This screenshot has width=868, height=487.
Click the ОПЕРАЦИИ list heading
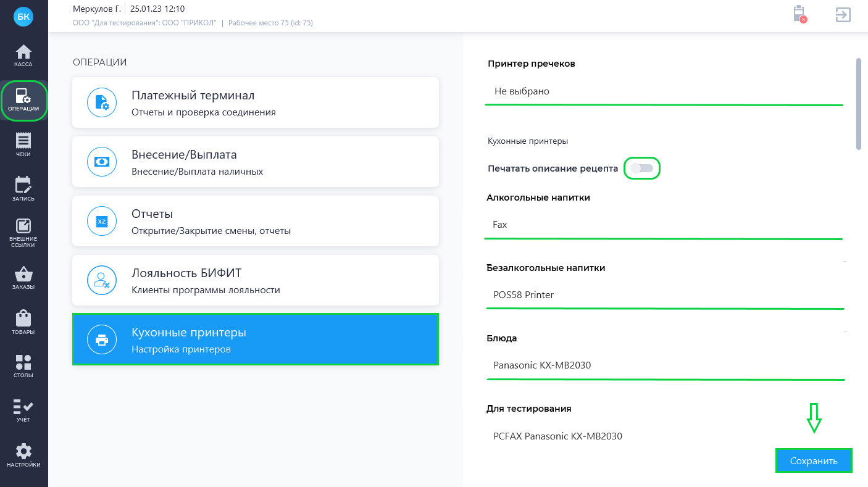99,62
